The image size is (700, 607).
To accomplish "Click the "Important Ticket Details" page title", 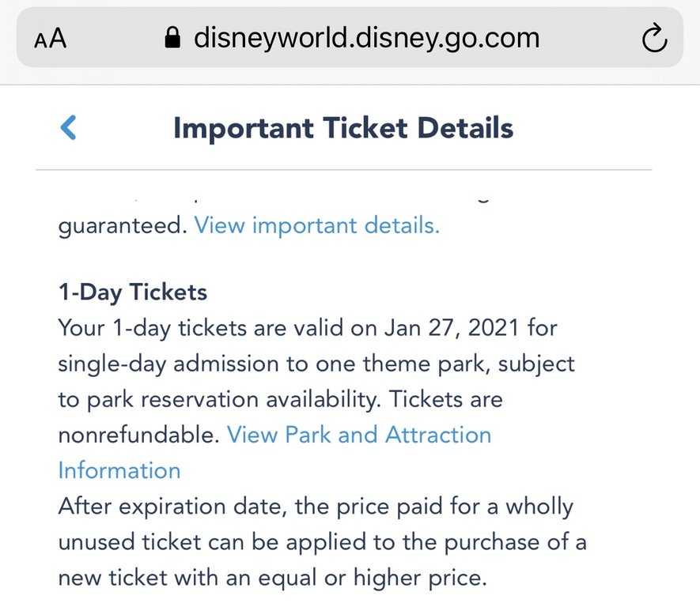I will (x=343, y=128).
